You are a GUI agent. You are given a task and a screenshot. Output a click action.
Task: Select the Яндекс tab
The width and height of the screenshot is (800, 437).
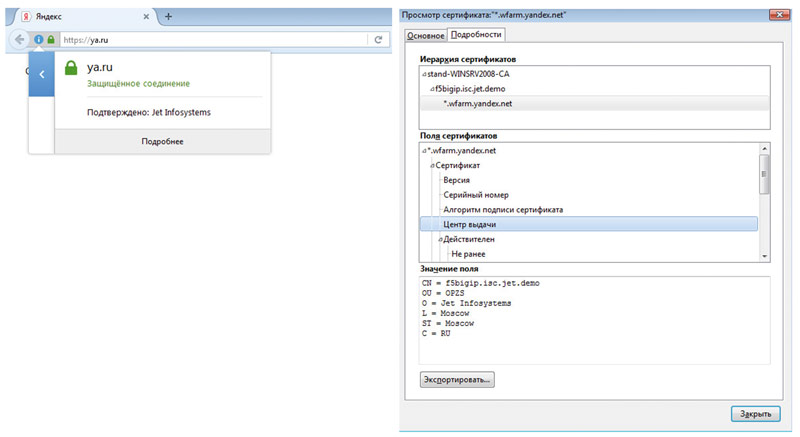[x=84, y=16]
